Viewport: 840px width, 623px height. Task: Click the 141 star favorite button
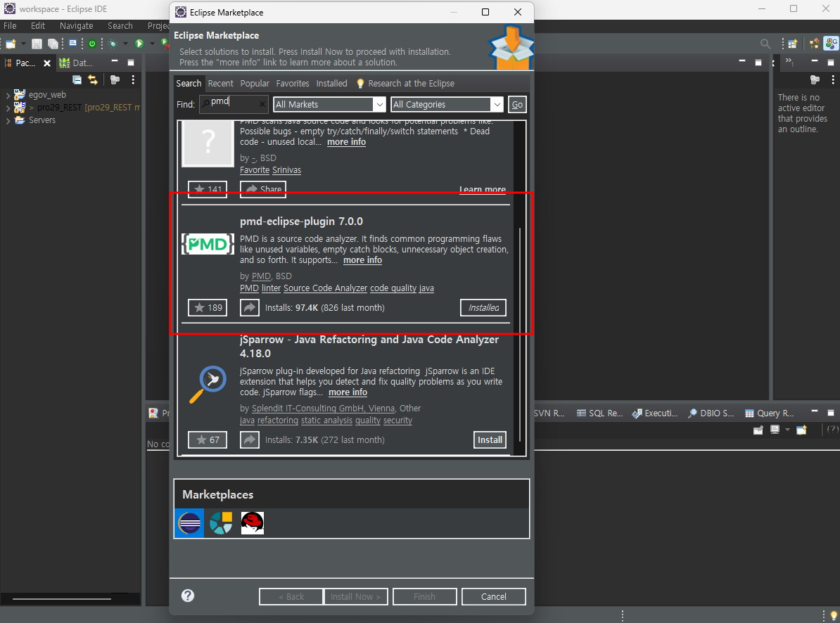click(x=208, y=189)
